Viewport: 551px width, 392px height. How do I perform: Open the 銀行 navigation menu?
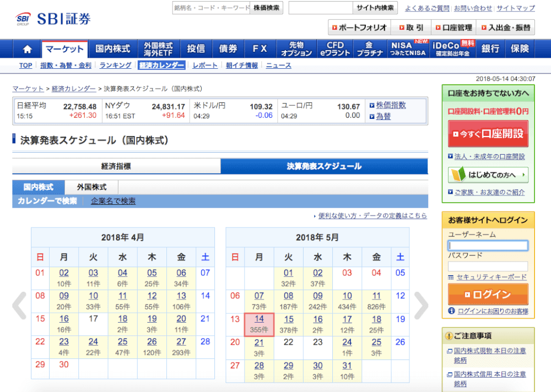[x=490, y=49]
